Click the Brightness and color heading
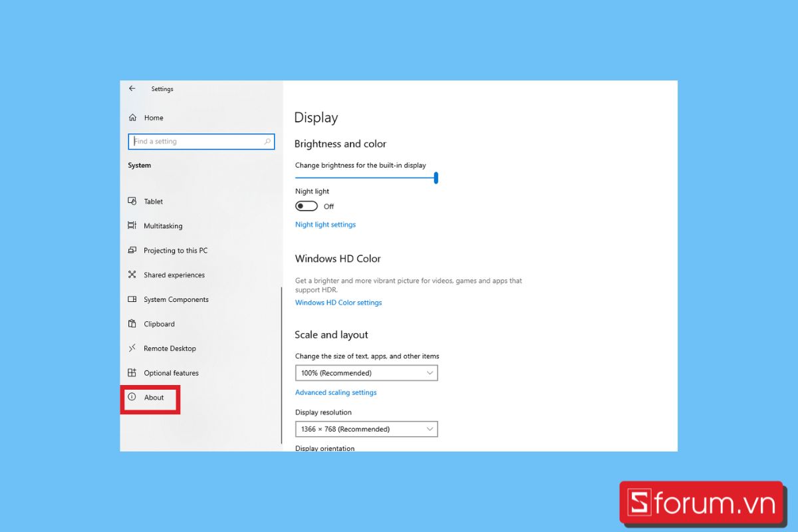The width and height of the screenshot is (798, 532). (340, 144)
